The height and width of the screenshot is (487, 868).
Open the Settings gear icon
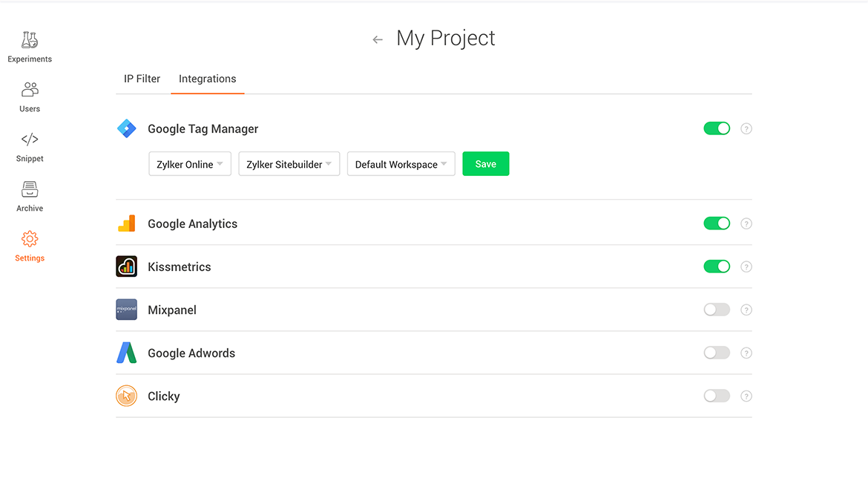pos(30,239)
